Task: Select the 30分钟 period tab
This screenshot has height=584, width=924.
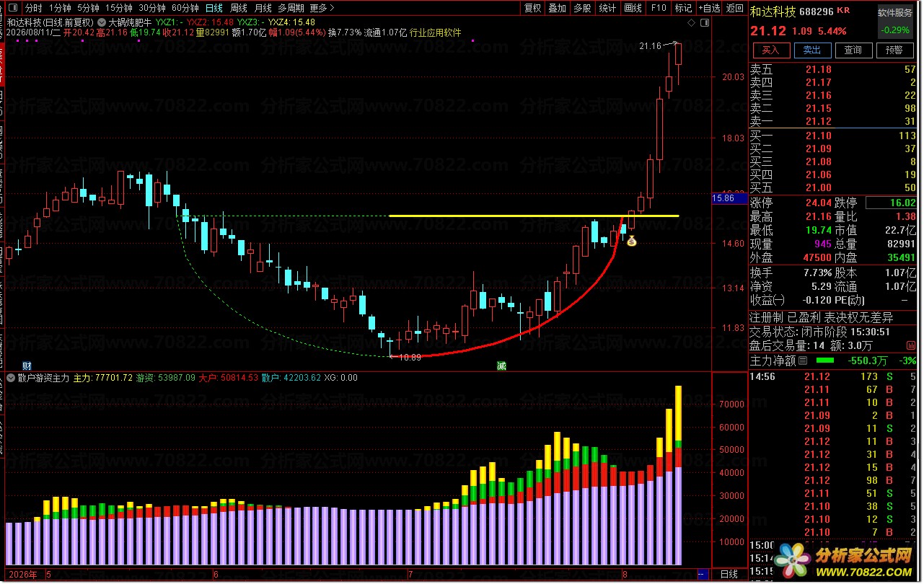Action: 151,8
